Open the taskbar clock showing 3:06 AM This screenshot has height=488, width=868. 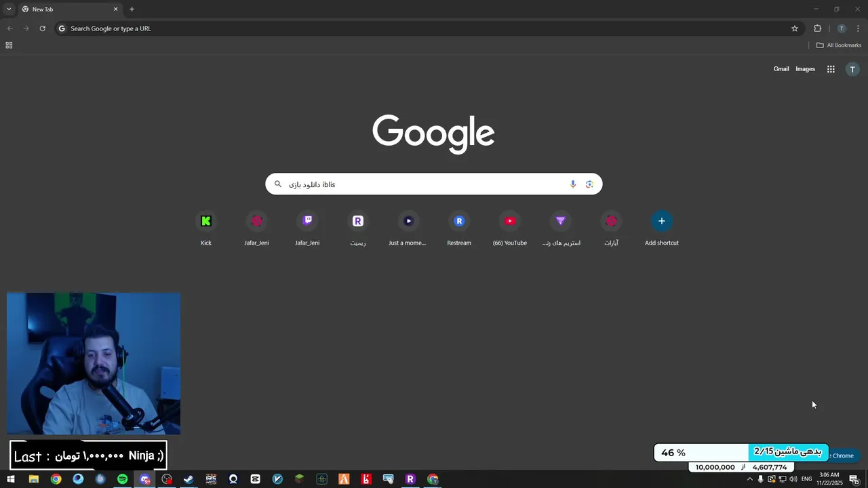click(x=829, y=479)
